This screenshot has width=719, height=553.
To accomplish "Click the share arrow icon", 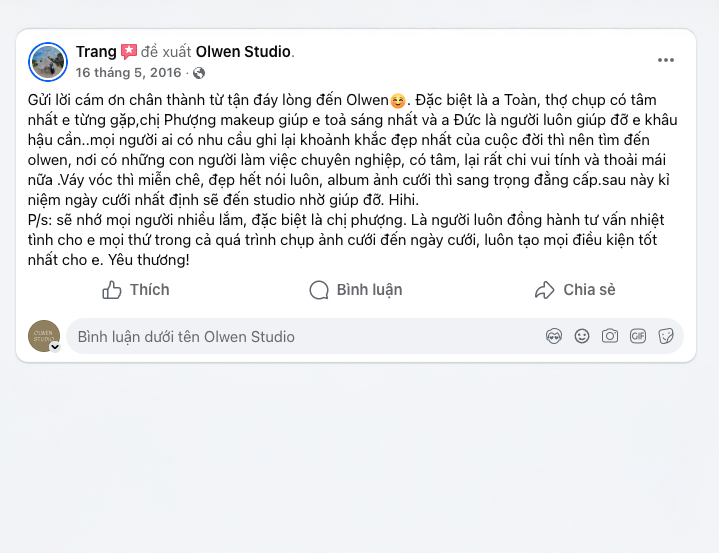I will coord(545,290).
